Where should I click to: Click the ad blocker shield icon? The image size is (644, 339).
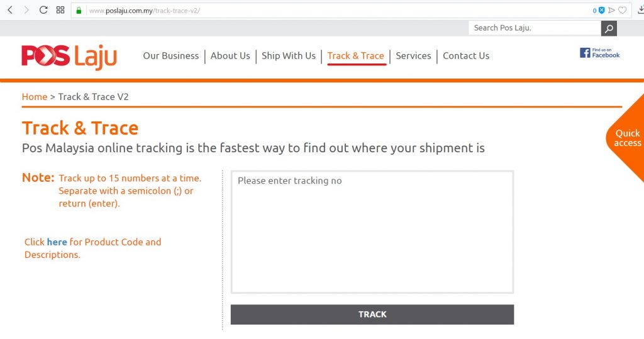(602, 10)
